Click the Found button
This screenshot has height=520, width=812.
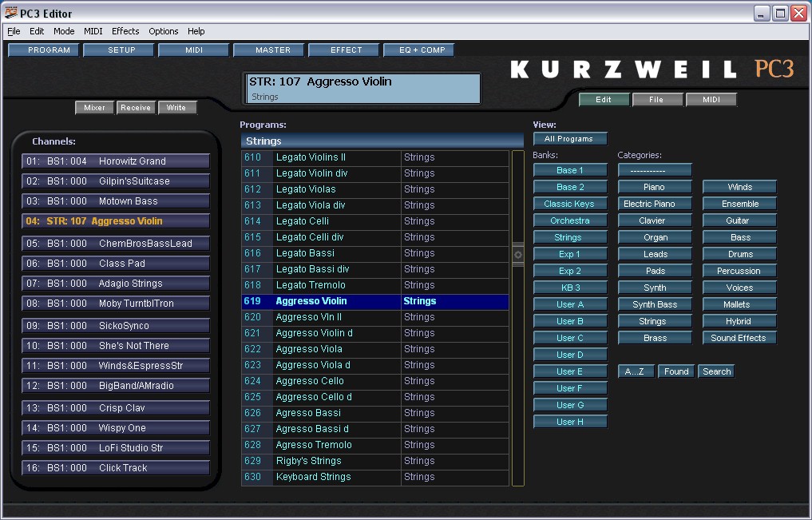[676, 371]
